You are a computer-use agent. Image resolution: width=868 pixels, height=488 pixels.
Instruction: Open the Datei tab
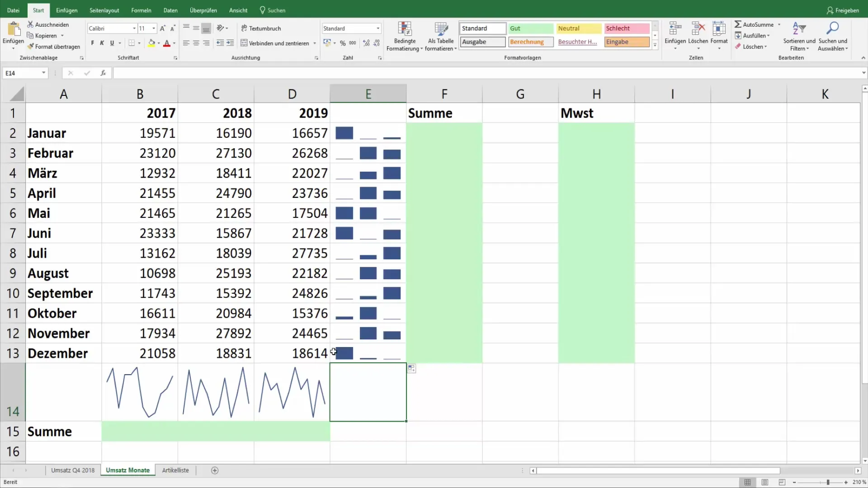coord(13,10)
